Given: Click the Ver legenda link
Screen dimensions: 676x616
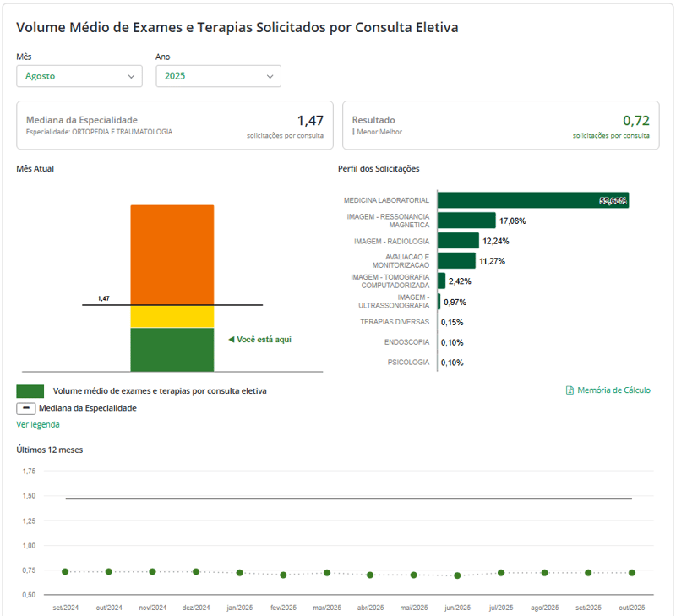Looking at the screenshot, I should coord(38,424).
